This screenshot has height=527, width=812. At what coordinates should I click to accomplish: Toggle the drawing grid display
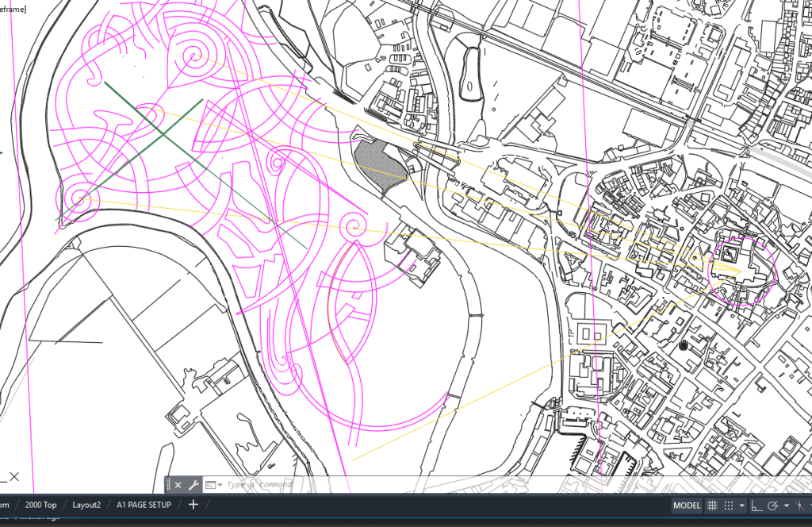[x=712, y=506]
